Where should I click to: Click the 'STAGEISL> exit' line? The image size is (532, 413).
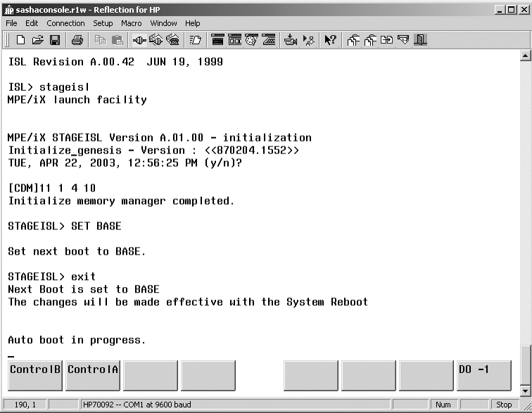click(51, 277)
